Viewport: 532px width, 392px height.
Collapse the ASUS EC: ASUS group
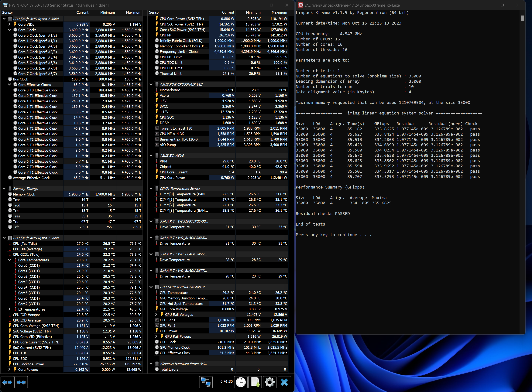point(151,155)
